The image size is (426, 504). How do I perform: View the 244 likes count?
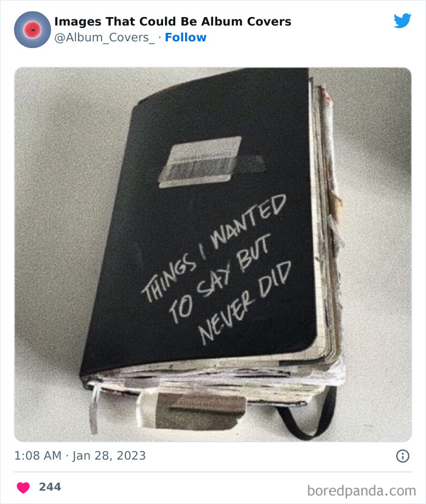pyautogui.click(x=50, y=487)
